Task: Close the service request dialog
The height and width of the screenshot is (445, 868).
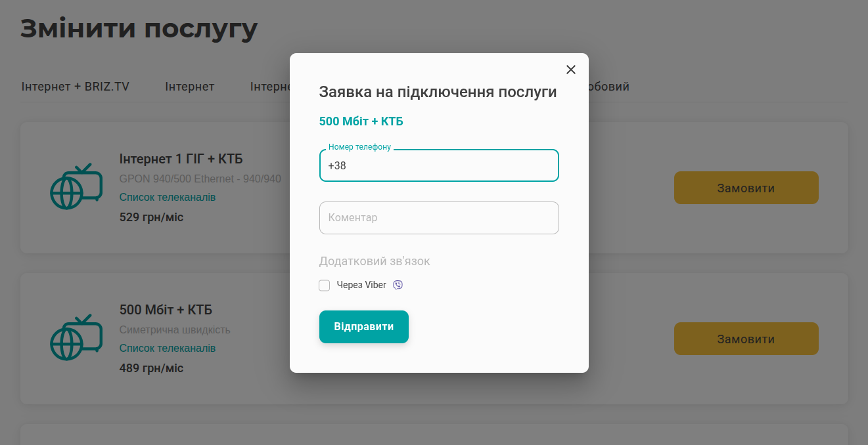Action: click(570, 70)
